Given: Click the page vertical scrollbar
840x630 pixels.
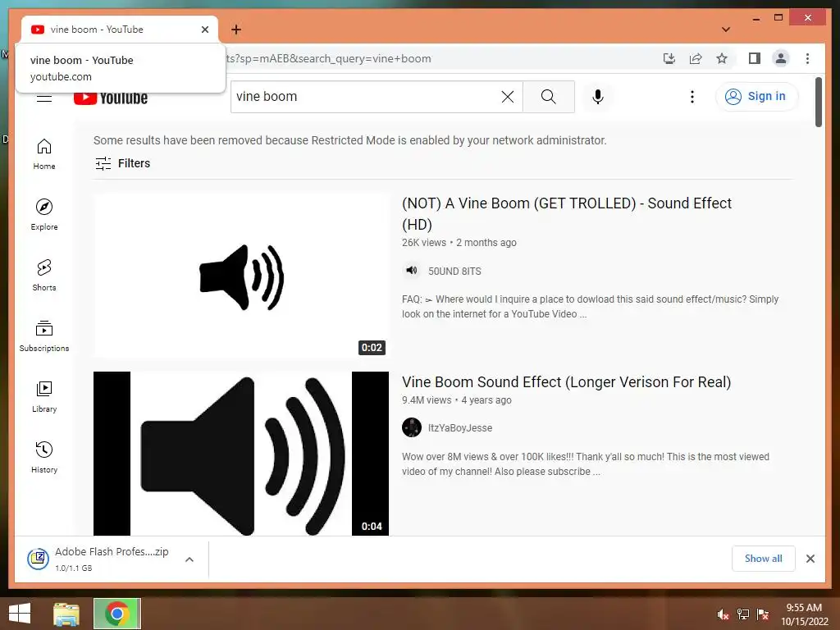Looking at the screenshot, I should [818, 102].
